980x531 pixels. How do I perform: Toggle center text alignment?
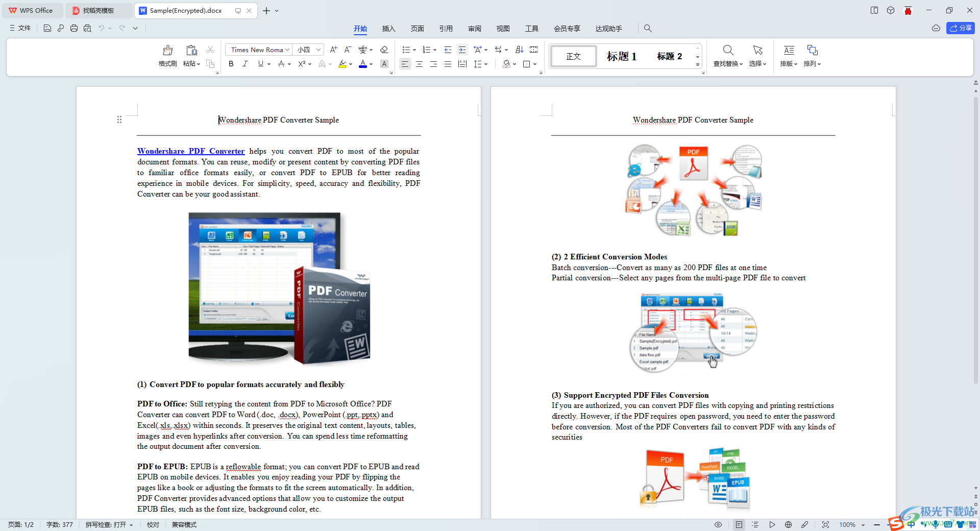click(x=419, y=64)
